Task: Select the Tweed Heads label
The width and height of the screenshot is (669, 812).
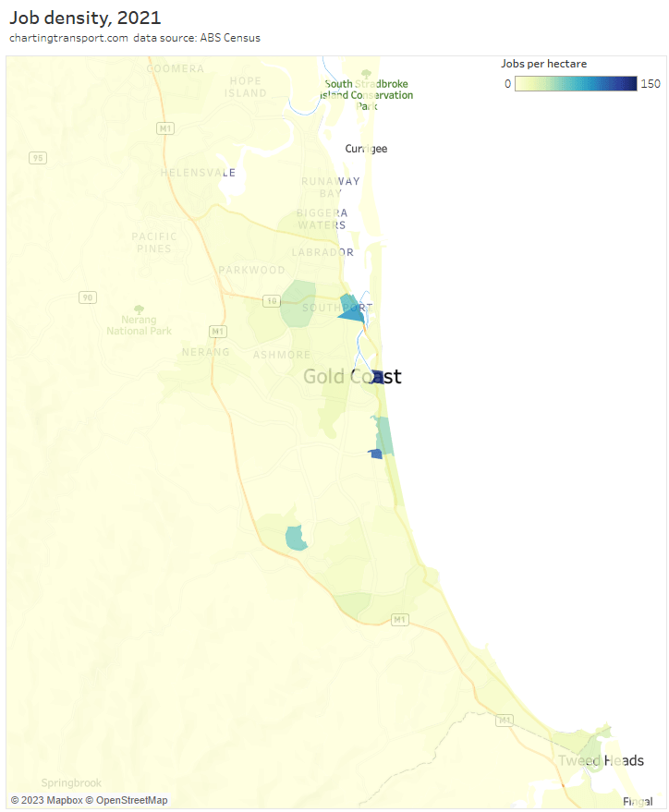Action: pyautogui.click(x=601, y=760)
